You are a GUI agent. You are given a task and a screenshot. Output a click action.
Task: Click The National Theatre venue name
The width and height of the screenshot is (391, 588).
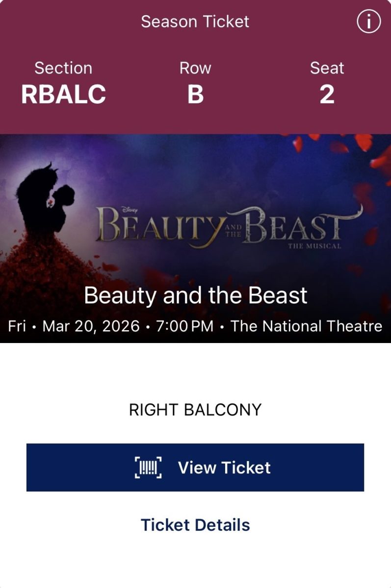[x=306, y=326]
